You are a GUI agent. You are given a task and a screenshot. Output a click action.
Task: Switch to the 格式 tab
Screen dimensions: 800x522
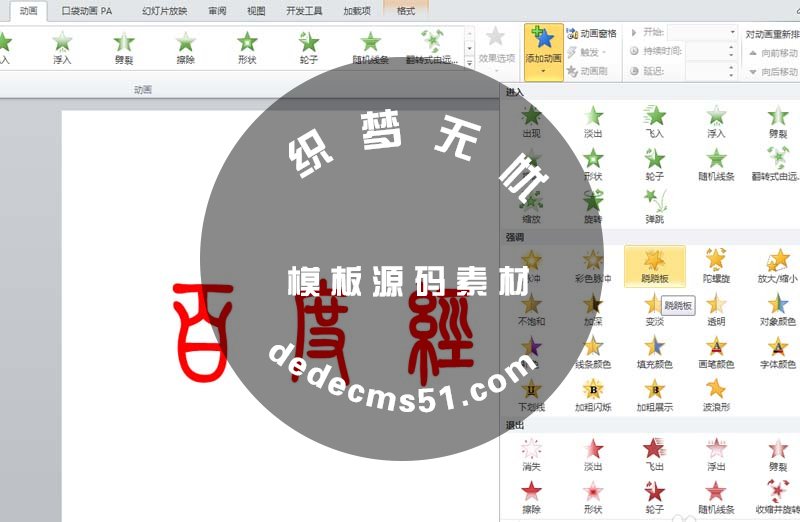coord(406,11)
